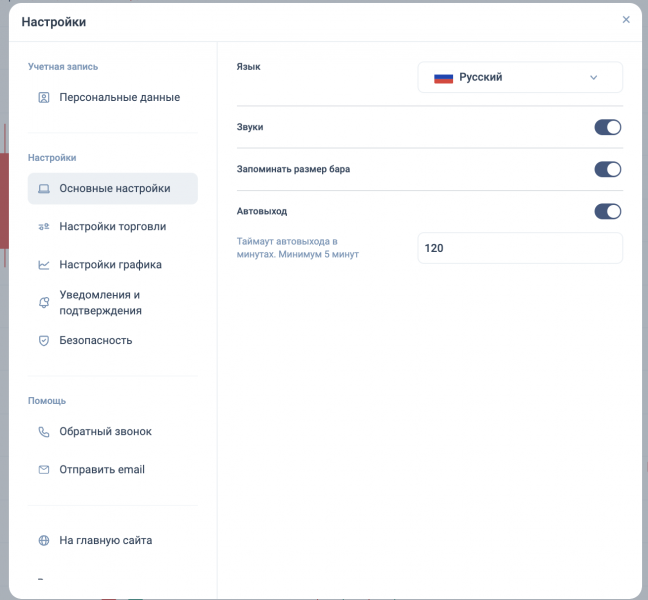Image resolution: width=648 pixels, height=600 pixels.
Task: Select Основные настройки menu item
Action: click(x=112, y=188)
